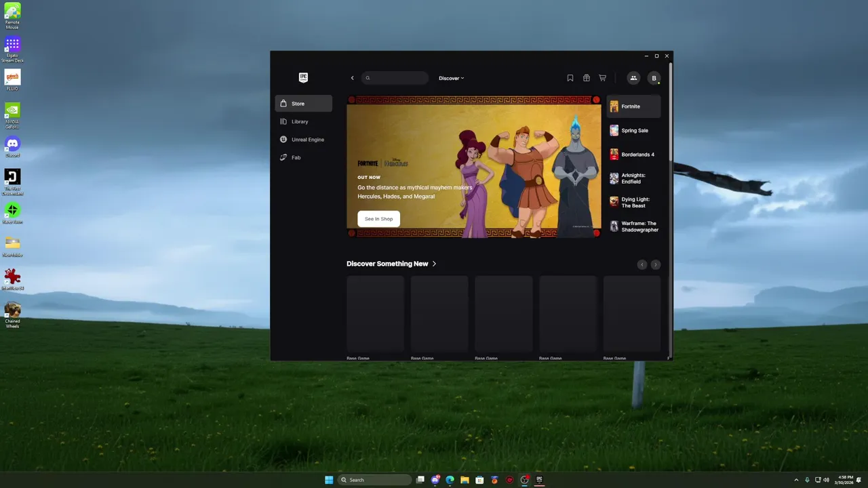Image resolution: width=868 pixels, height=488 pixels.
Task: Click the taskbar Search box
Action: (374, 480)
